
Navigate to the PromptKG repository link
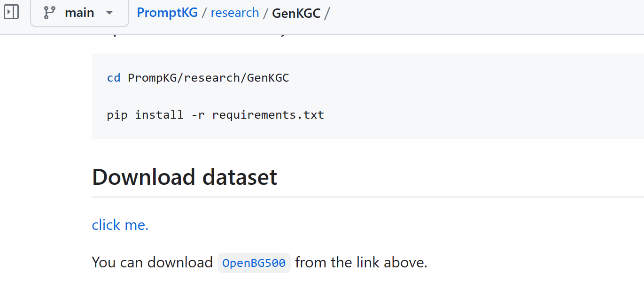[167, 12]
